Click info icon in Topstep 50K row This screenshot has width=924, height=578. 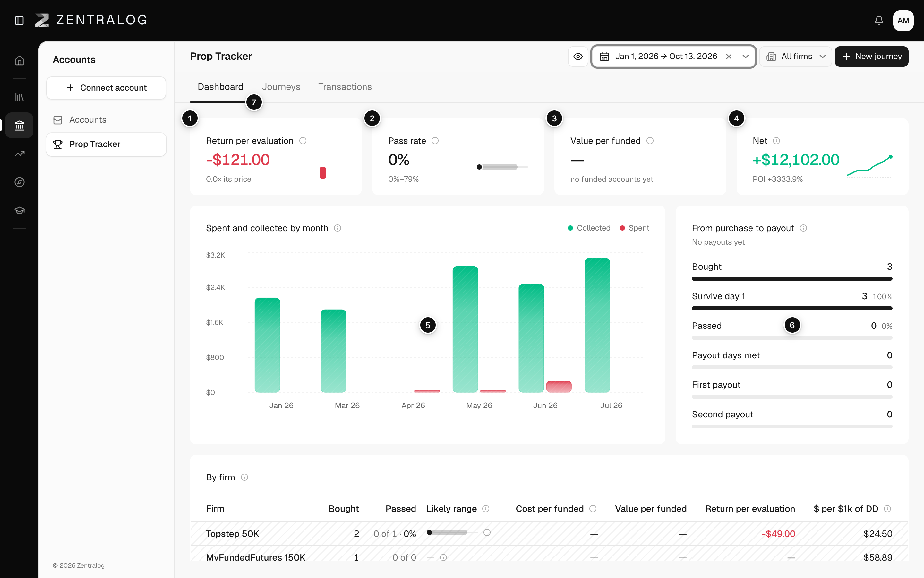487,532
